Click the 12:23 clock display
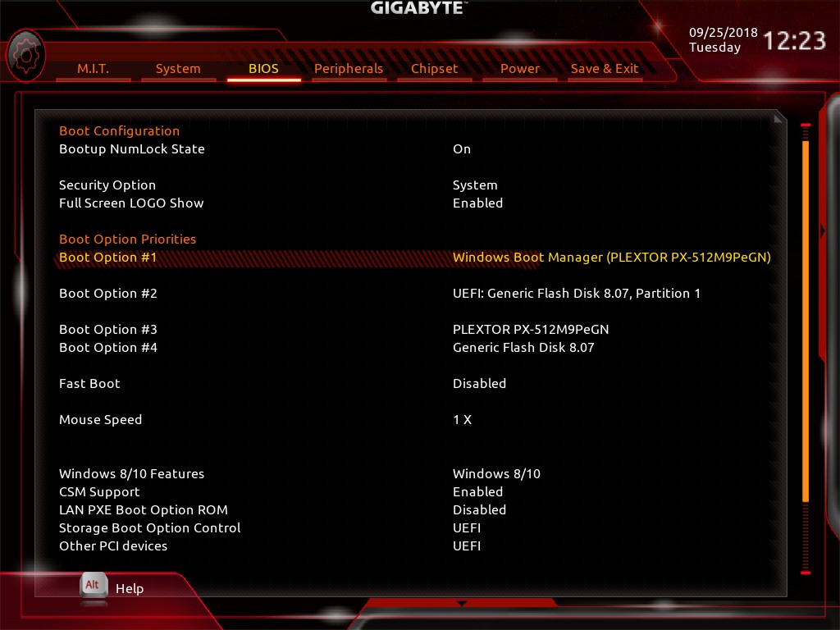 [794, 41]
